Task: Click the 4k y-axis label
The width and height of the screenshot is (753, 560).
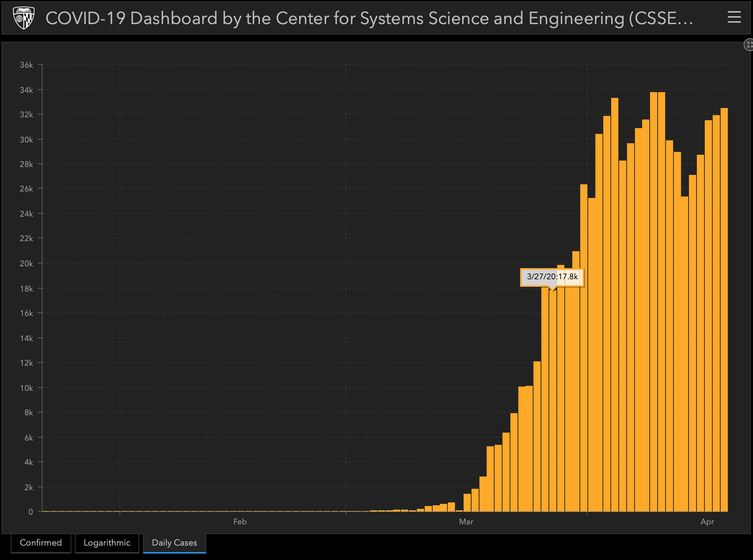Action: (28, 462)
